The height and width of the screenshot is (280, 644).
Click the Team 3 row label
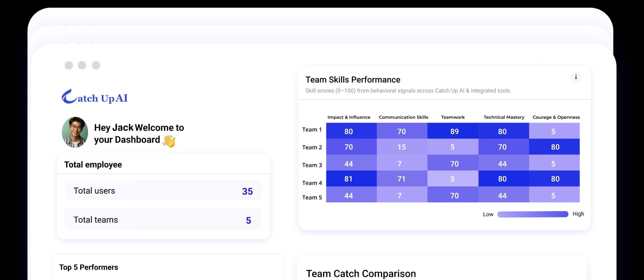pos(311,165)
